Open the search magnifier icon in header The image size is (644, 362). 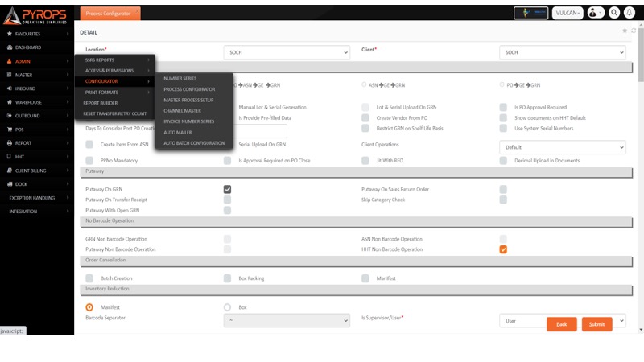pyautogui.click(x=614, y=13)
